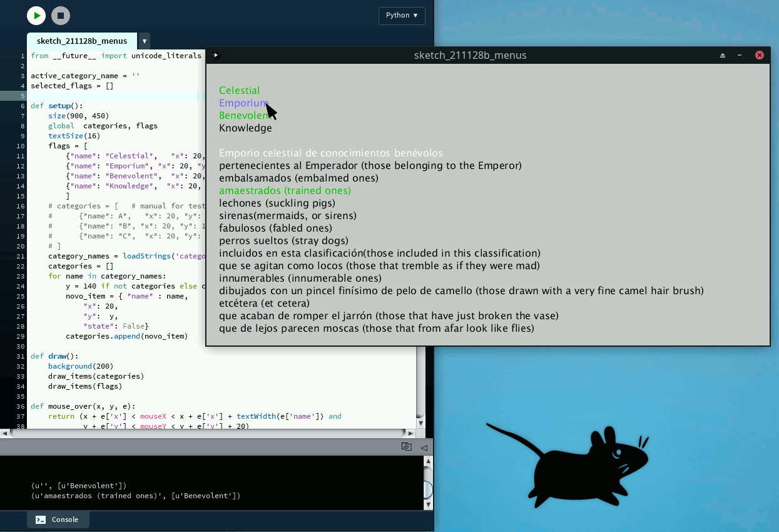Click the sketch window's Processing icon

[x=216, y=55]
